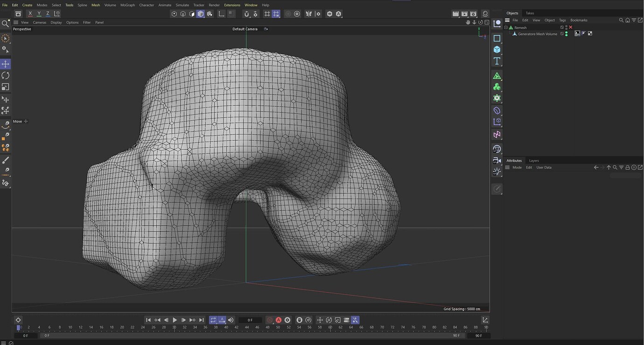The width and height of the screenshot is (644, 345).
Task: Toggle Generatore Mesh Volume visibility dots
Action: tap(567, 34)
